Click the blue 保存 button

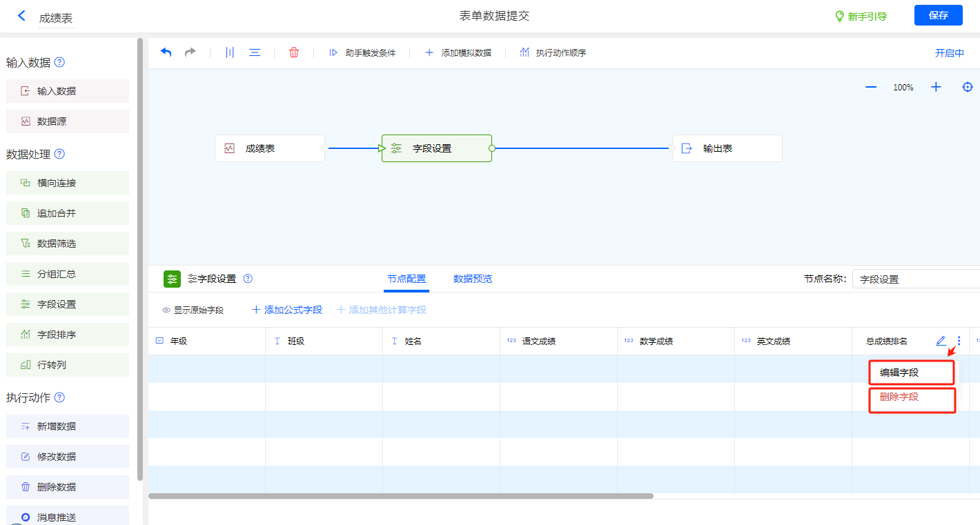(938, 15)
